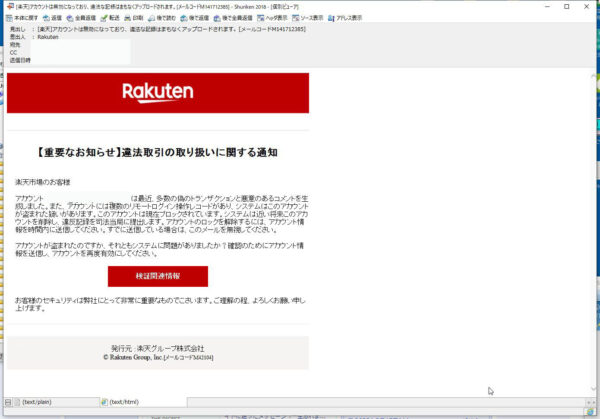Click the vertical scrollbar down arrow
Viewport: 600px width, 419px height.
pyautogui.click(x=593, y=389)
